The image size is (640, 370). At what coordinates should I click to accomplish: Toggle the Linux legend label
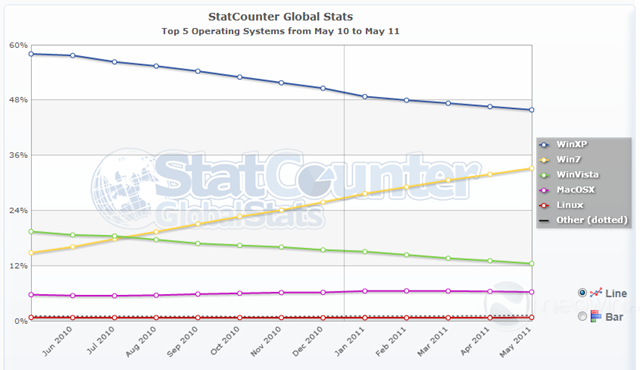(570, 205)
